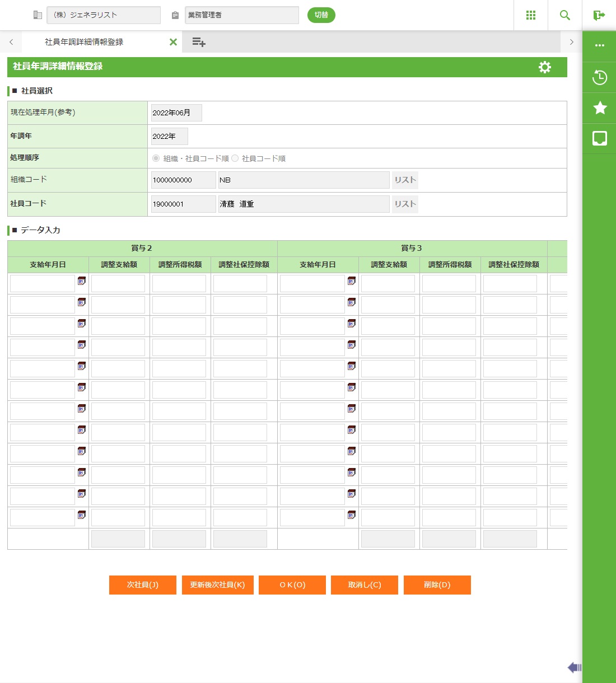Close the 社員年調詳細情報登録 tab
This screenshot has height=683, width=616.
tap(173, 42)
